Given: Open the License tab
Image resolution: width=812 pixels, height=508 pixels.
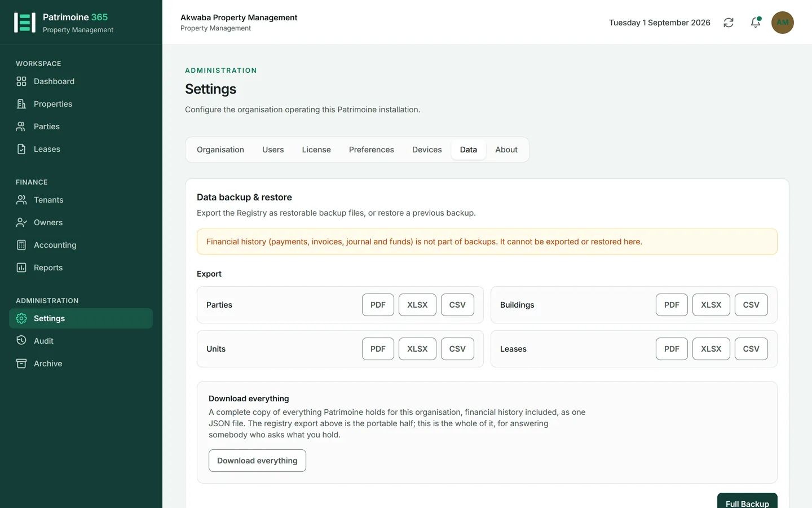Looking at the screenshot, I should 316,150.
